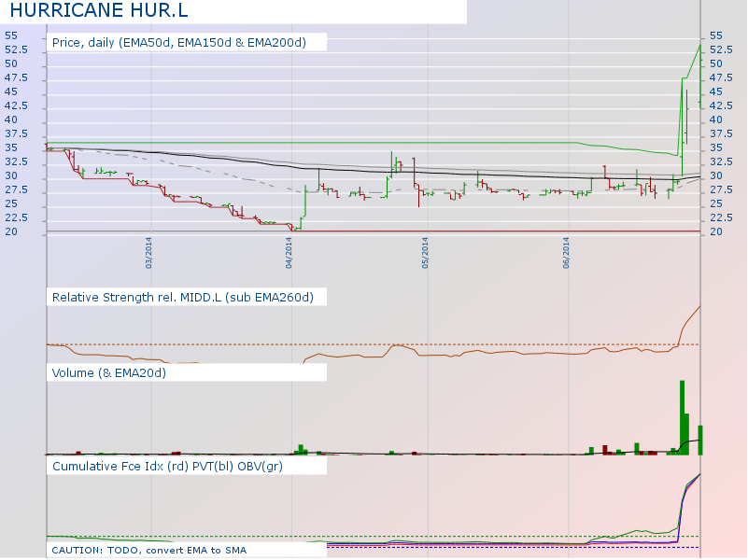Click the rightmost green volume bar
Viewport: 748px width, 560px height.
(699, 440)
